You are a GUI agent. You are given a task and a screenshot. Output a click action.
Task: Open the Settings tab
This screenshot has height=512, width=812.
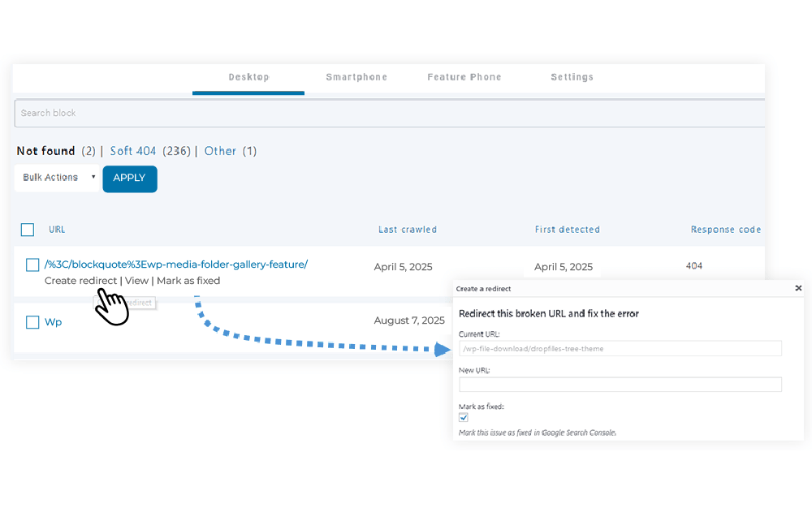point(572,77)
